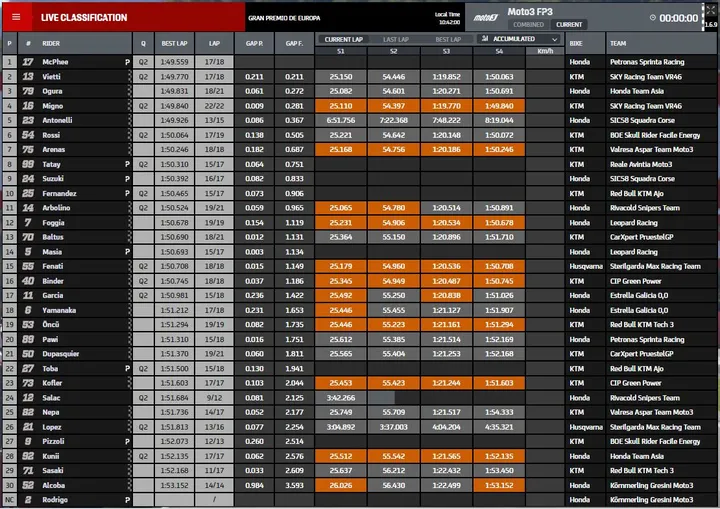Image resolution: width=720 pixels, height=509 pixels.
Task: Select rider Fenati name
Action: [x=53, y=266]
